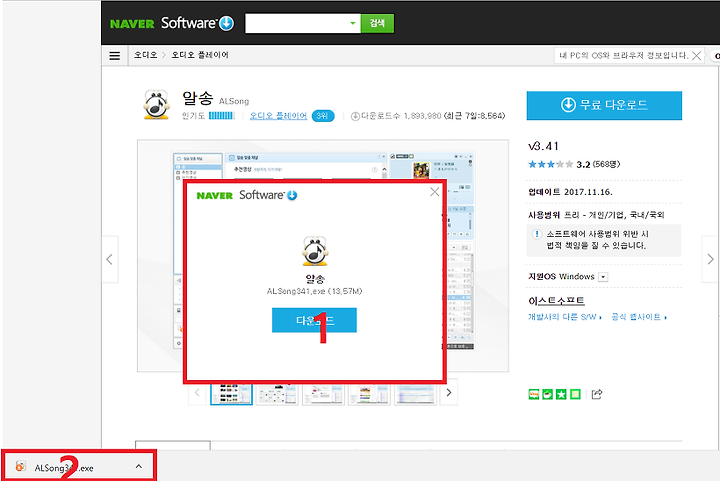Go to previous page with left arrow
Image resolution: width=720 pixels, height=481 pixels.
coord(109,259)
